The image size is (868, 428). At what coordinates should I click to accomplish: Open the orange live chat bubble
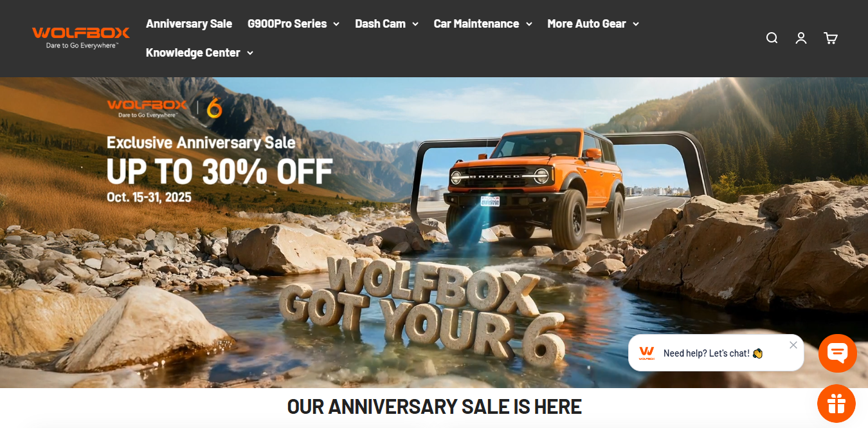click(838, 353)
